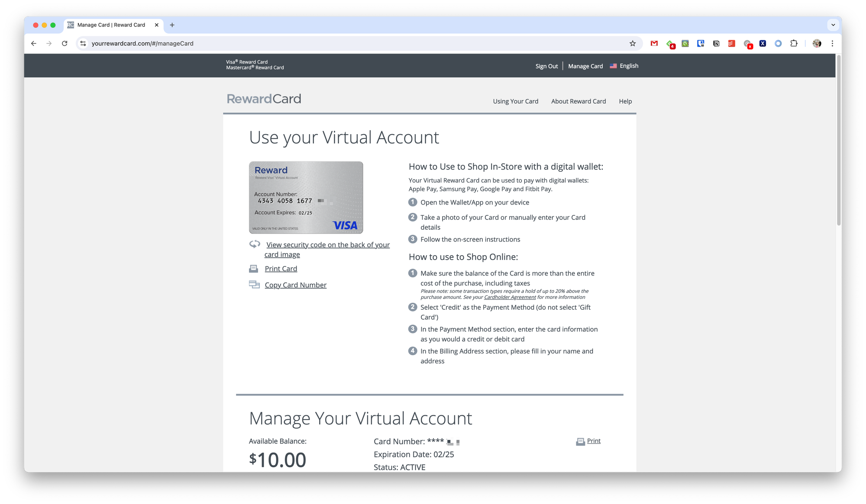The width and height of the screenshot is (866, 504).
Task: Open Chrome's three-dot menu
Action: (x=832, y=43)
